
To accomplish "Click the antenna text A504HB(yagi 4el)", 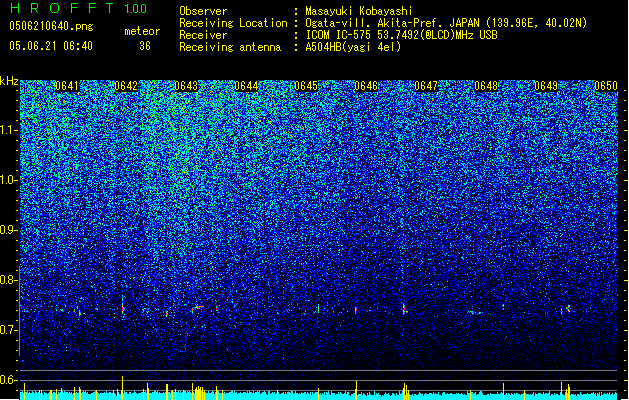I will 353,47.
